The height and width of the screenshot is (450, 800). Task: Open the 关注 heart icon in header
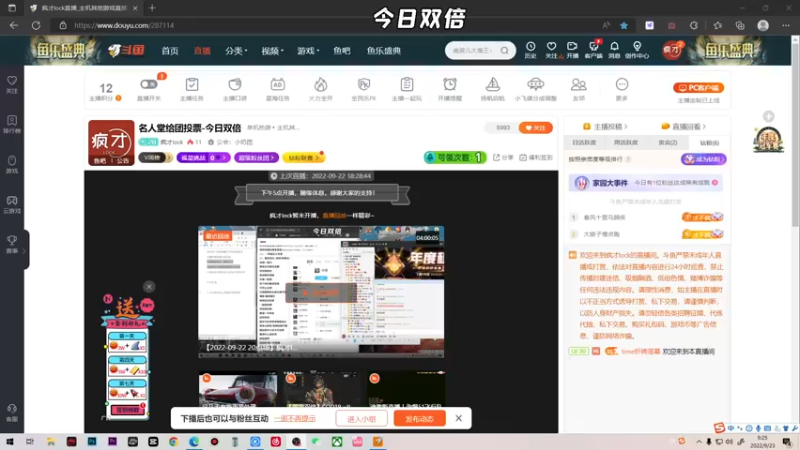point(551,50)
